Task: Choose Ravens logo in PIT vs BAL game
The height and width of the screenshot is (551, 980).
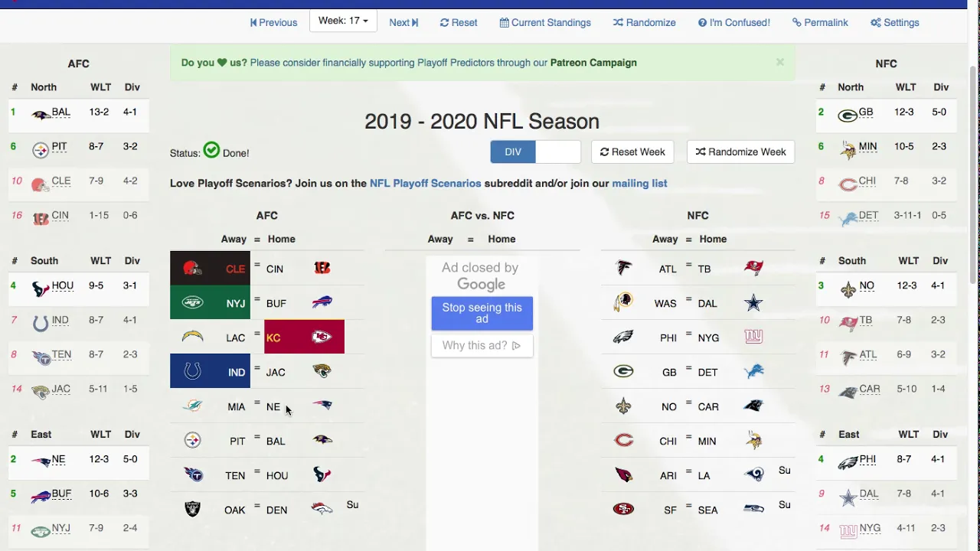Action: [x=322, y=440]
